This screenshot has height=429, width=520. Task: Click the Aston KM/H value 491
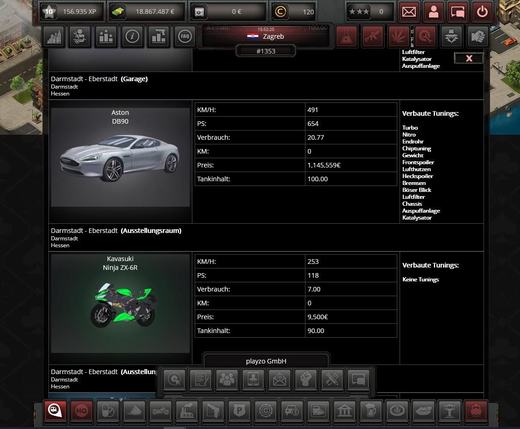pyautogui.click(x=313, y=110)
